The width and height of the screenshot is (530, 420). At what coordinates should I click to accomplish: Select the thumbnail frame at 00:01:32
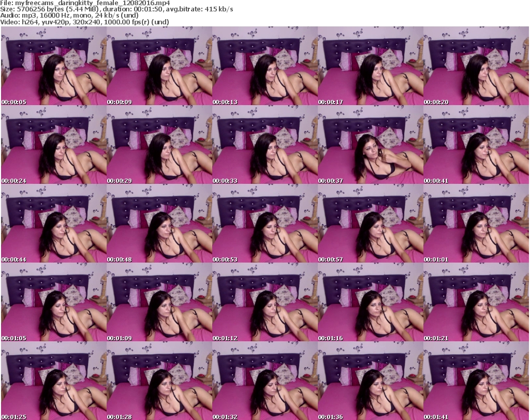pyautogui.click(x=264, y=381)
